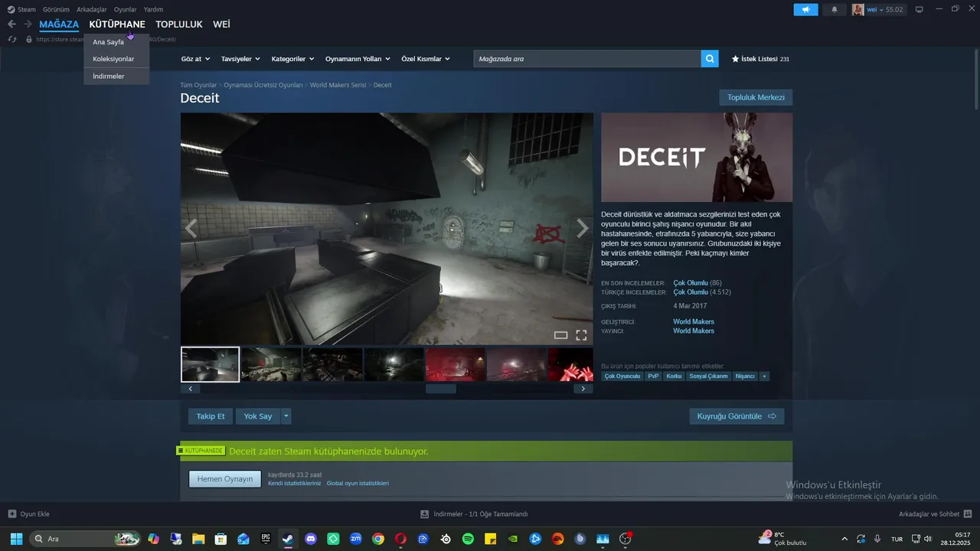This screenshot has width=980, height=551.
Task: Show next screenshot with right arrow
Action: click(583, 228)
